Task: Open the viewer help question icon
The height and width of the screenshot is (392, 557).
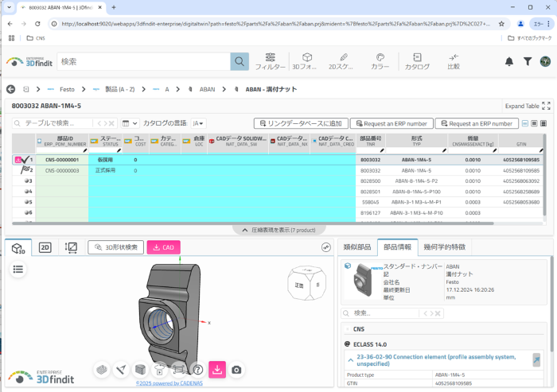Action: coord(198,370)
